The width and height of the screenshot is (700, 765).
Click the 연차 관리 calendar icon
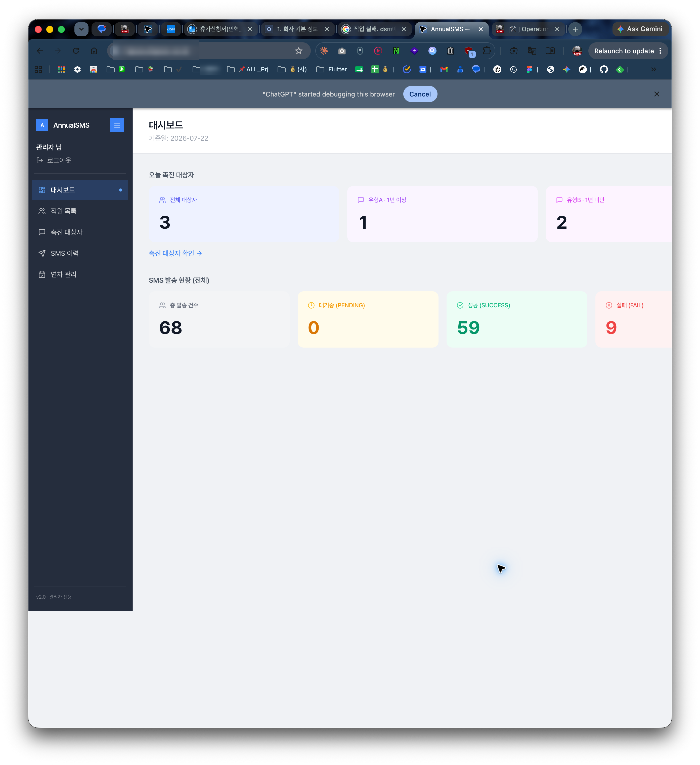pos(42,274)
